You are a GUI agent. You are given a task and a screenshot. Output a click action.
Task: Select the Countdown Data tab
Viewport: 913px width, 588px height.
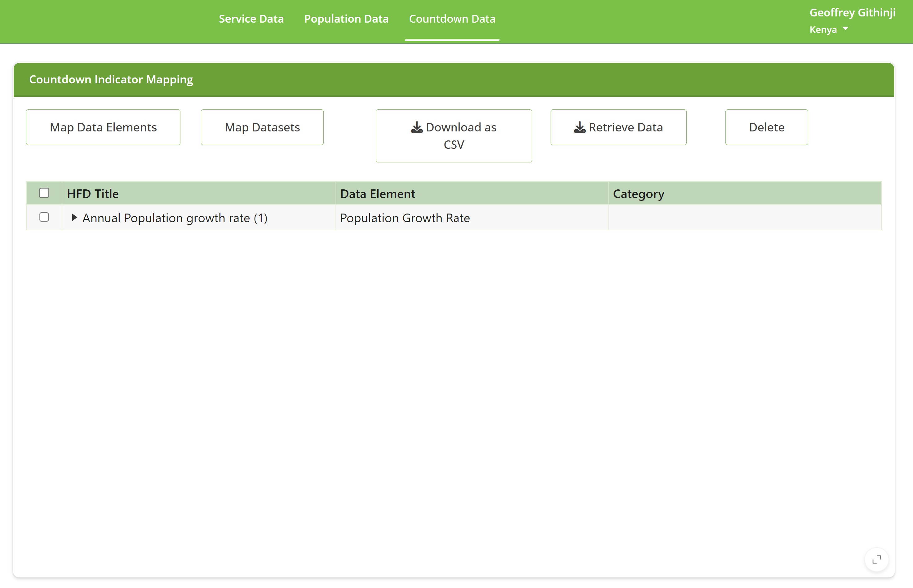[x=452, y=18]
